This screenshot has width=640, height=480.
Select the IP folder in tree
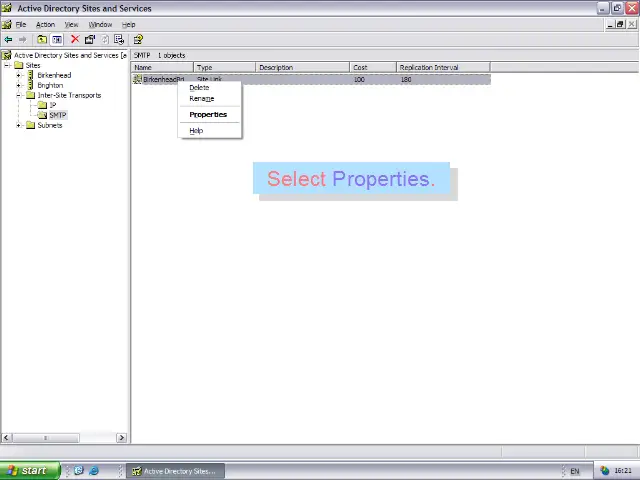[x=52, y=106]
